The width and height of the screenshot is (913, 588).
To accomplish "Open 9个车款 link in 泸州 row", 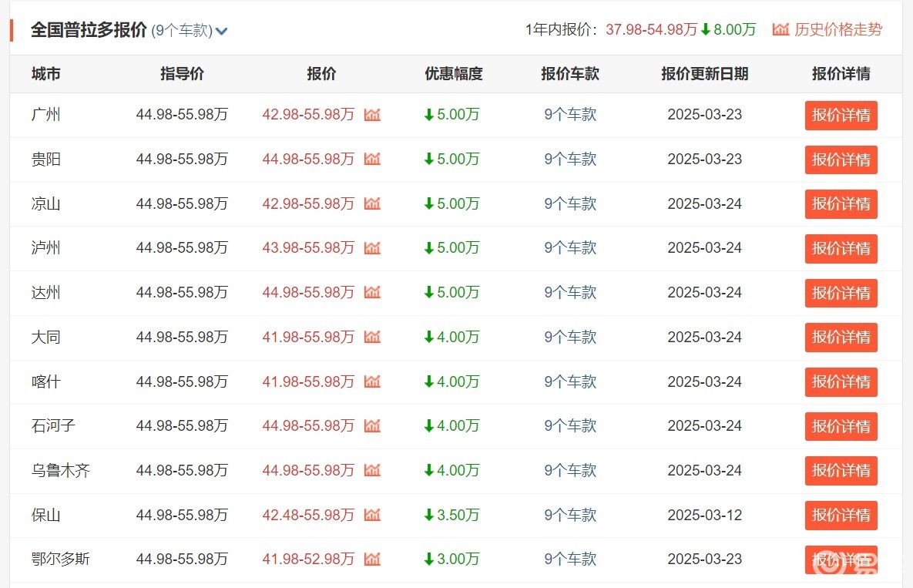I will pyautogui.click(x=570, y=248).
